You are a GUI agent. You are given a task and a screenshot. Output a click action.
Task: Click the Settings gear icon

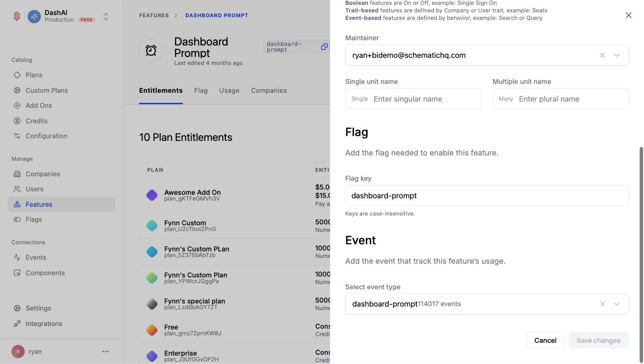[17, 308]
